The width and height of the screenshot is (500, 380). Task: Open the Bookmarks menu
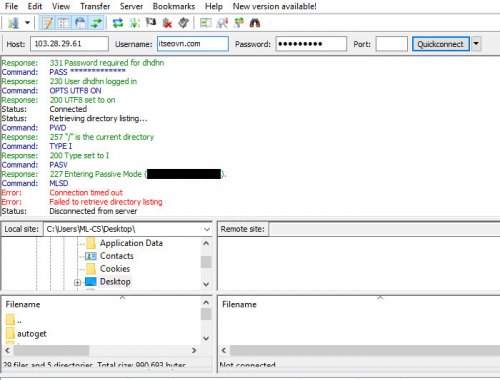[x=174, y=6]
